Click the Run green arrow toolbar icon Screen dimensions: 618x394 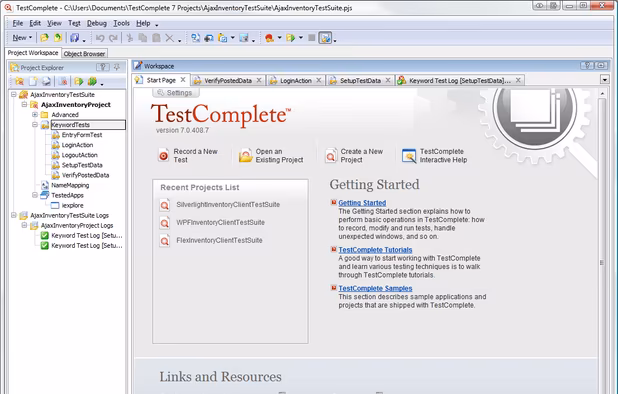(x=291, y=38)
